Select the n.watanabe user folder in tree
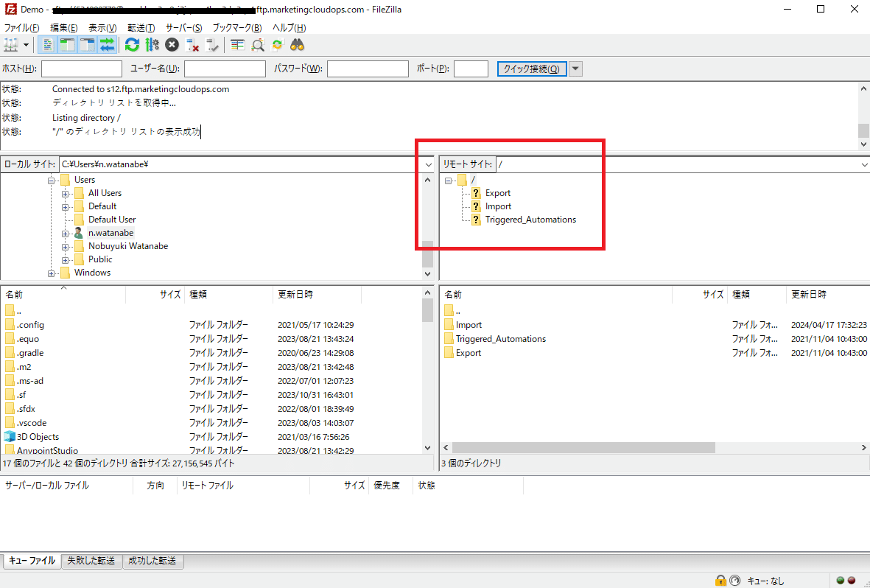This screenshot has width=870, height=588. [110, 233]
